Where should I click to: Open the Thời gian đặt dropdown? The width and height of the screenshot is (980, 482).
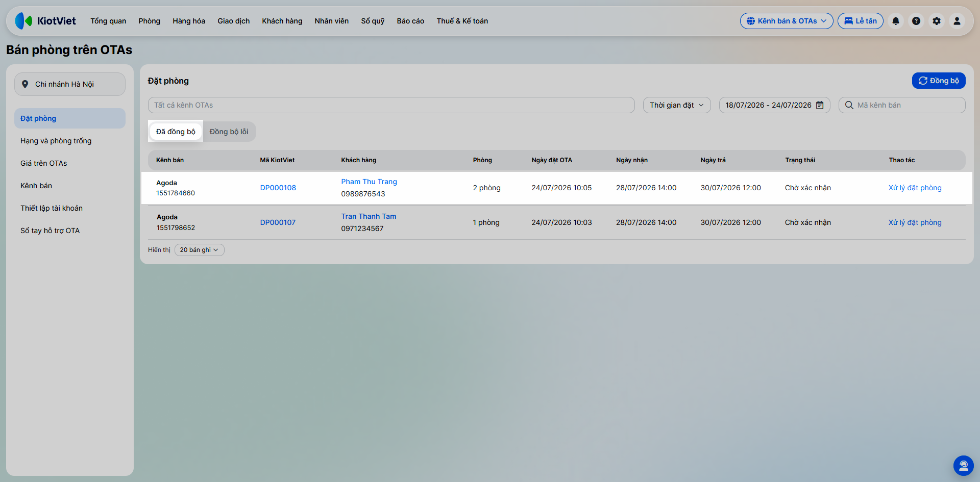pyautogui.click(x=677, y=105)
